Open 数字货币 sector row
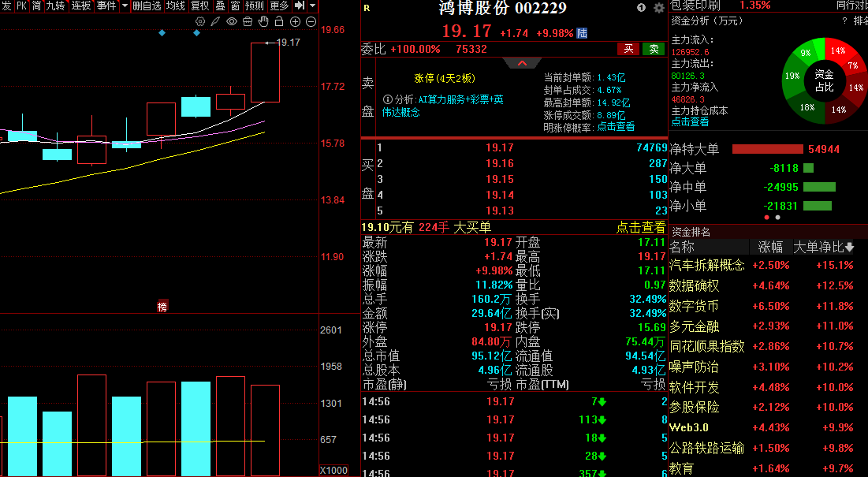This screenshot has width=868, height=477. pyautogui.click(x=768, y=306)
